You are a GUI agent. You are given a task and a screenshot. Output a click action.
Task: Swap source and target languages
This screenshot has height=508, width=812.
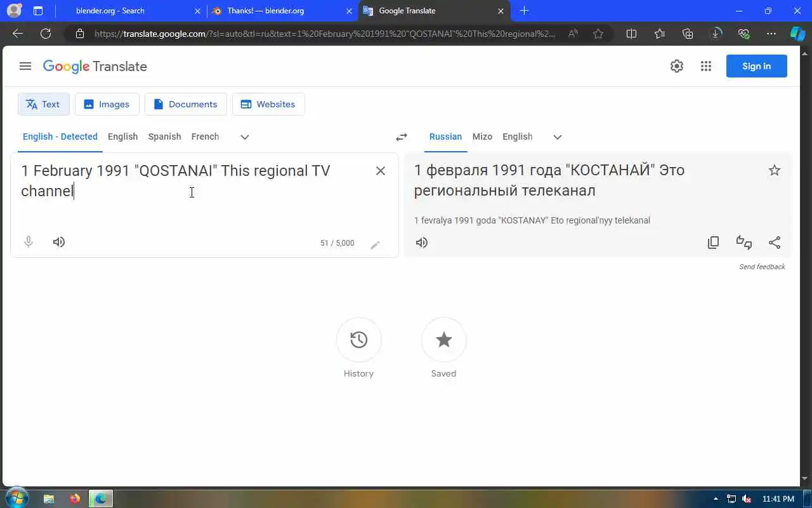[x=402, y=137]
